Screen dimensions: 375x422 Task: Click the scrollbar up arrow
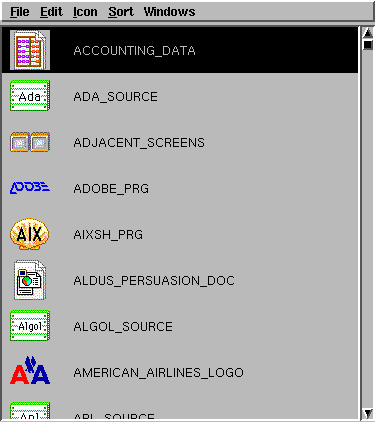368,33
